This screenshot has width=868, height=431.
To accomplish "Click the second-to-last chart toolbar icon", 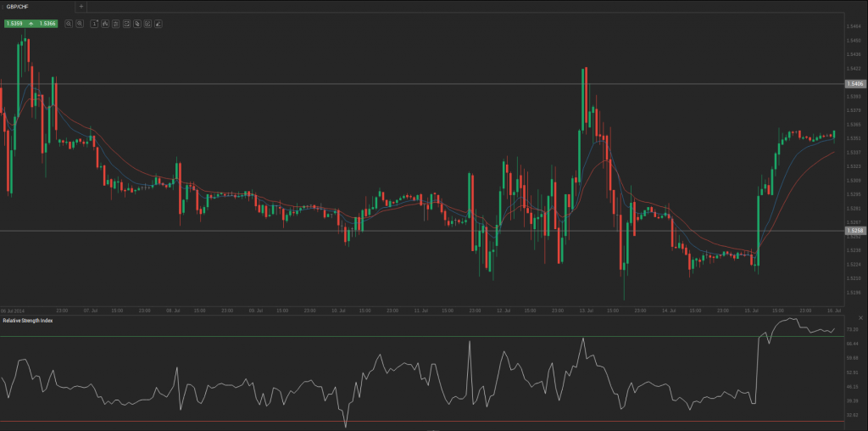I will coord(147,24).
